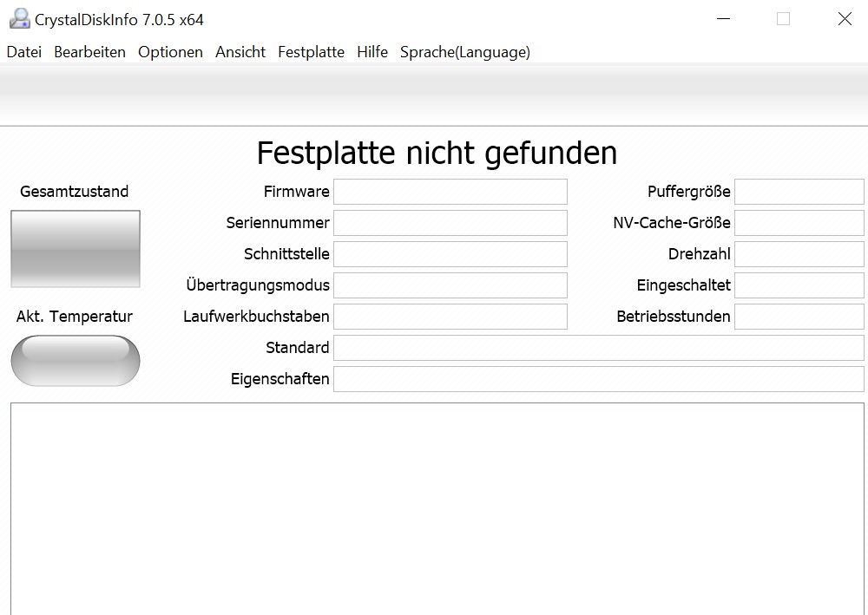Click the Betriebsstunden label
This screenshot has height=615, width=868.
[674, 317]
